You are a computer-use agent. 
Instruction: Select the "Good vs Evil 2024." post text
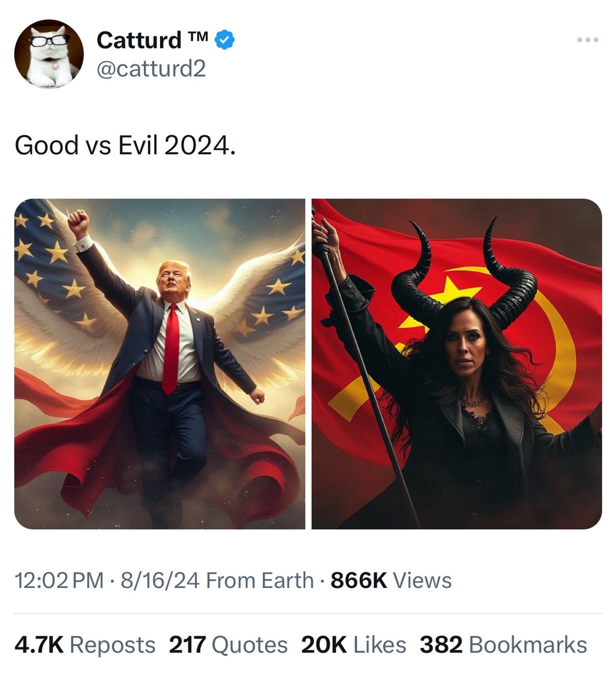(x=125, y=145)
